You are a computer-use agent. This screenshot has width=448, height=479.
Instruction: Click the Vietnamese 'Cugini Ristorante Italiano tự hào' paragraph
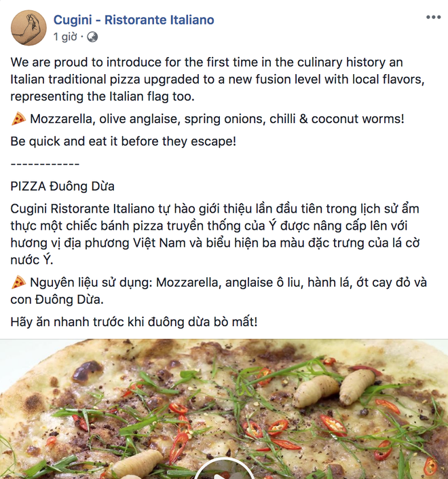click(x=215, y=234)
